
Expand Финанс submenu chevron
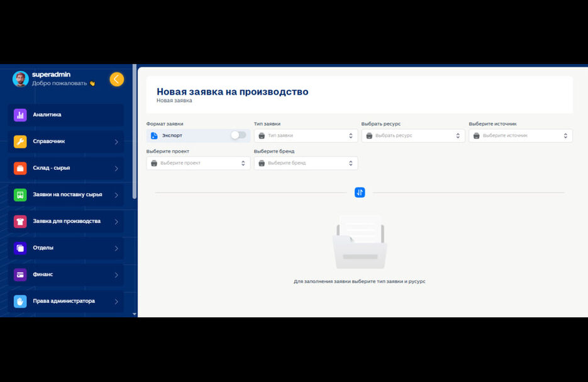click(116, 275)
